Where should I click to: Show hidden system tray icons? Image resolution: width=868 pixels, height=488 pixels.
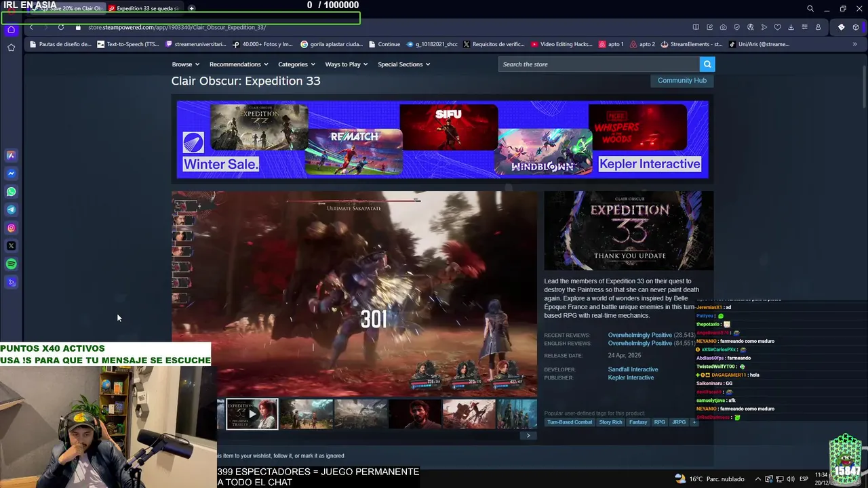[758, 479]
